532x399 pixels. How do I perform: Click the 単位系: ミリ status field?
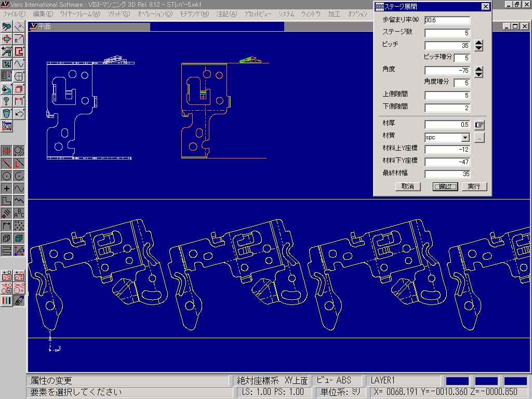coord(340,392)
